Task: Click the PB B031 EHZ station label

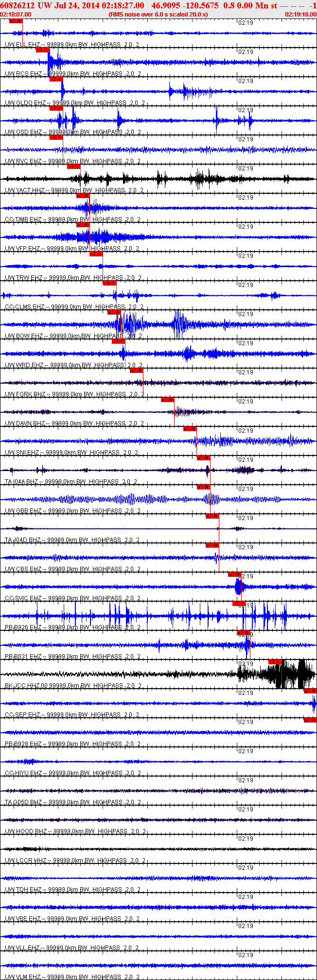Action: pyautogui.click(x=23, y=657)
